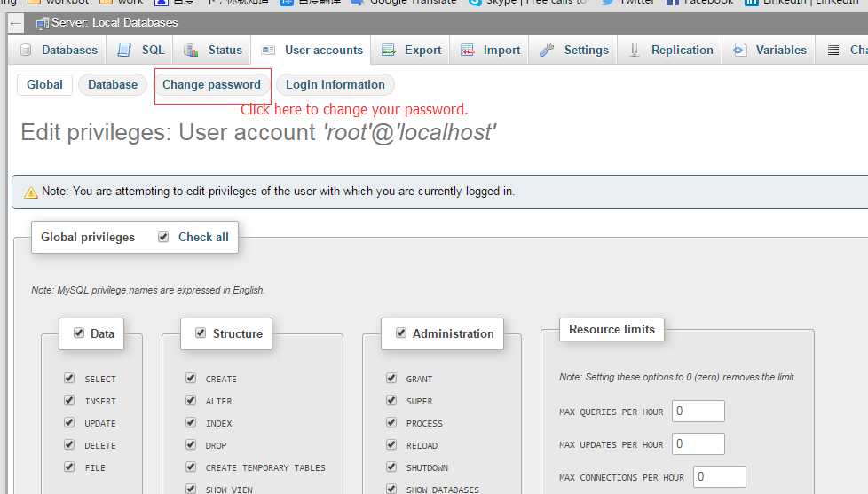Open the Replication tab
This screenshot has width=868, height=494.
pyautogui.click(x=671, y=51)
